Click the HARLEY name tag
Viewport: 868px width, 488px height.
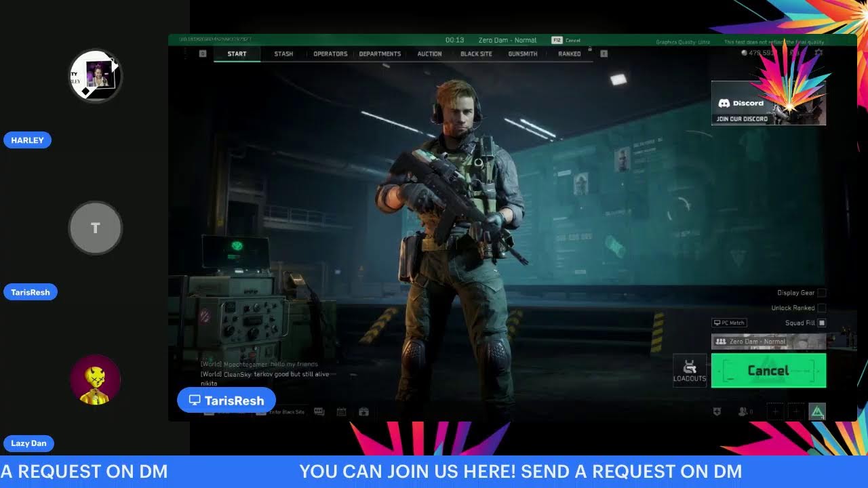(27, 140)
